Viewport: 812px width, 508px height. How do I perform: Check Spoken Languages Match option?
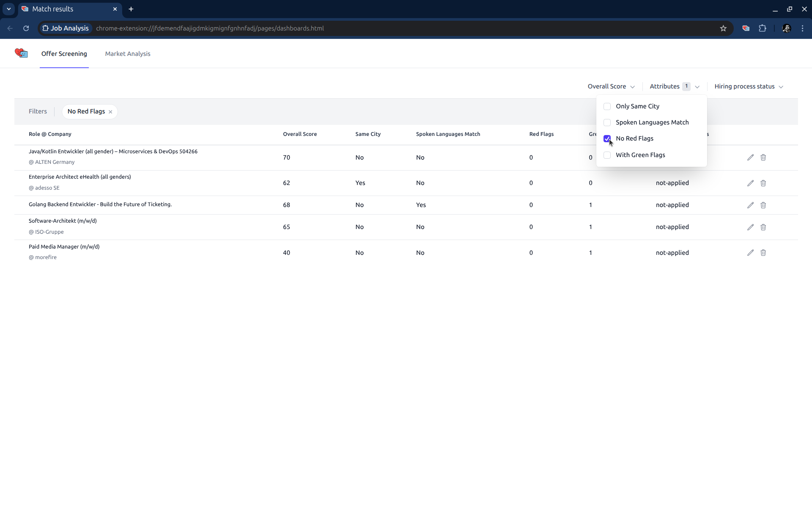(607, 123)
